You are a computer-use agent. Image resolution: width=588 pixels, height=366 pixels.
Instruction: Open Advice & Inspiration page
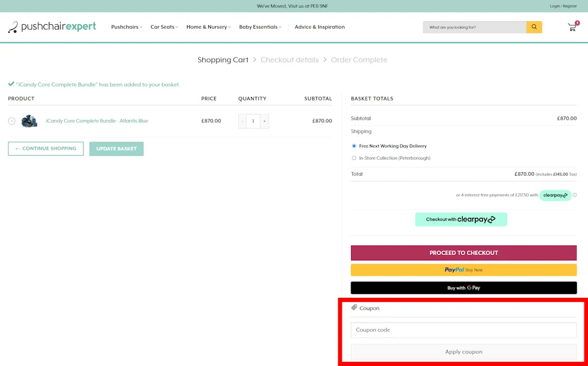(319, 27)
